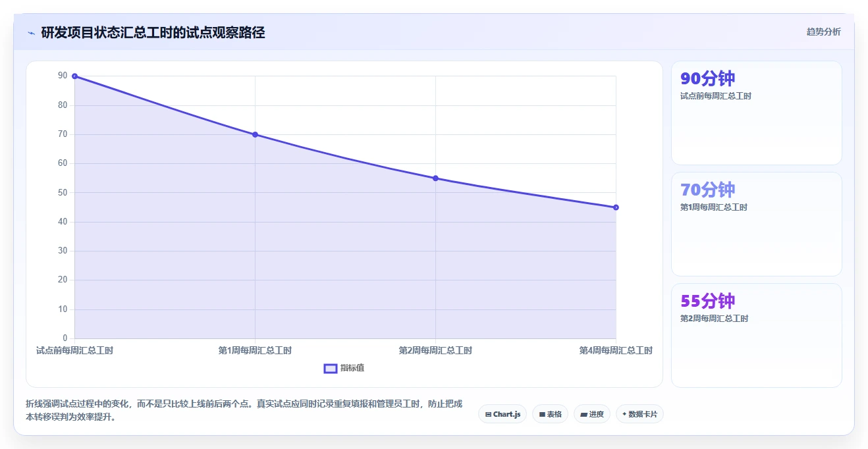Click the 第1周每周汇总工时 card caption
This screenshot has height=449, width=868.
click(x=714, y=207)
